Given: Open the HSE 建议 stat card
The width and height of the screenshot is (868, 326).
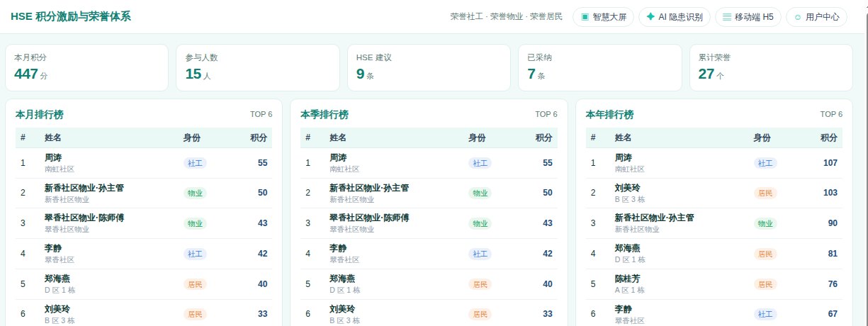Looking at the screenshot, I should pos(429,67).
